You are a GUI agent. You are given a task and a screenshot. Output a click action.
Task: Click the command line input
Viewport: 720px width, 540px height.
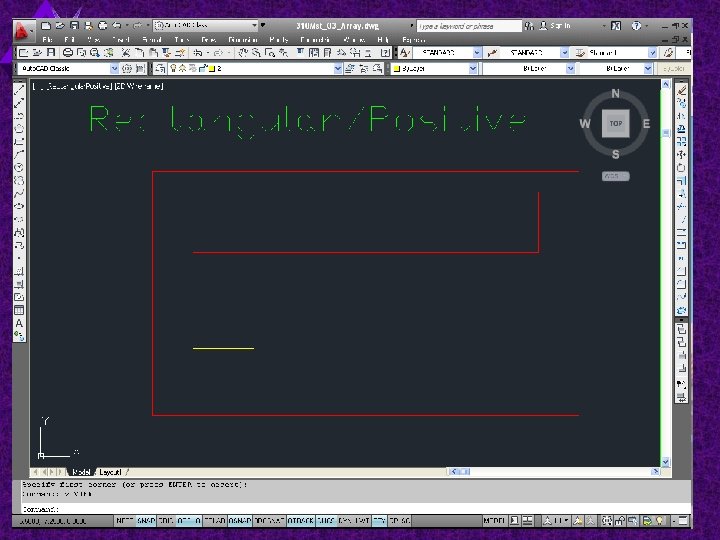[x=356, y=509]
